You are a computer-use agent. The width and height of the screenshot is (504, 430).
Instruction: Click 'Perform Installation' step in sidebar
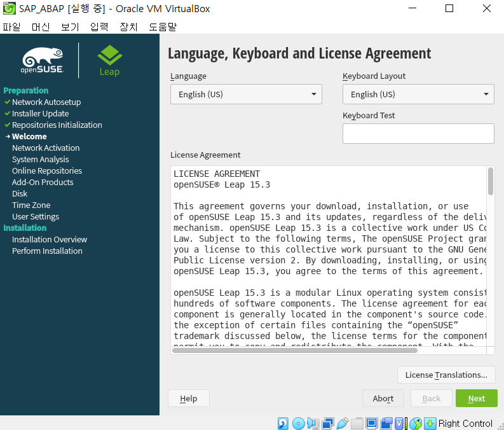(47, 251)
